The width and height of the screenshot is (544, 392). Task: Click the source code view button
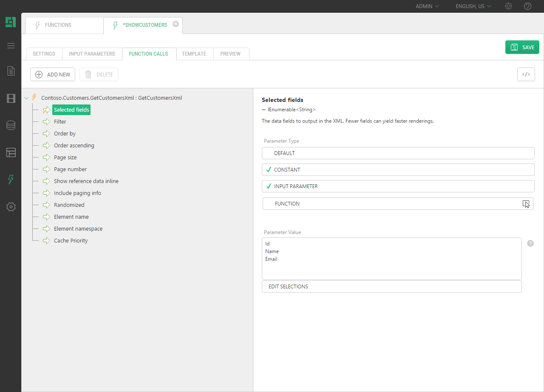(x=526, y=74)
